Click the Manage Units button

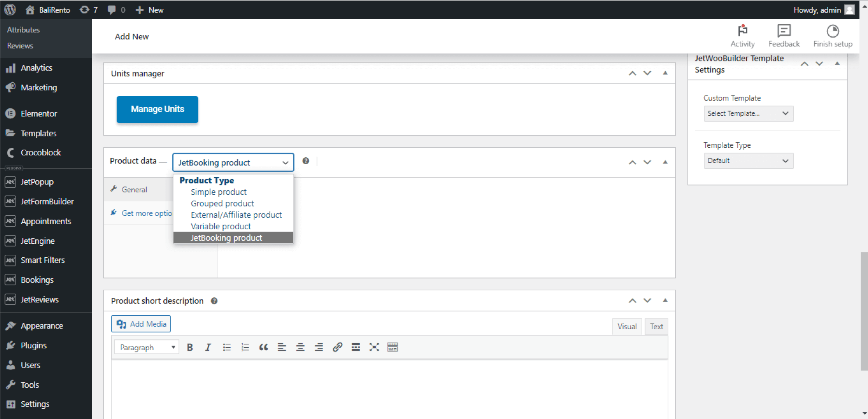(x=157, y=109)
